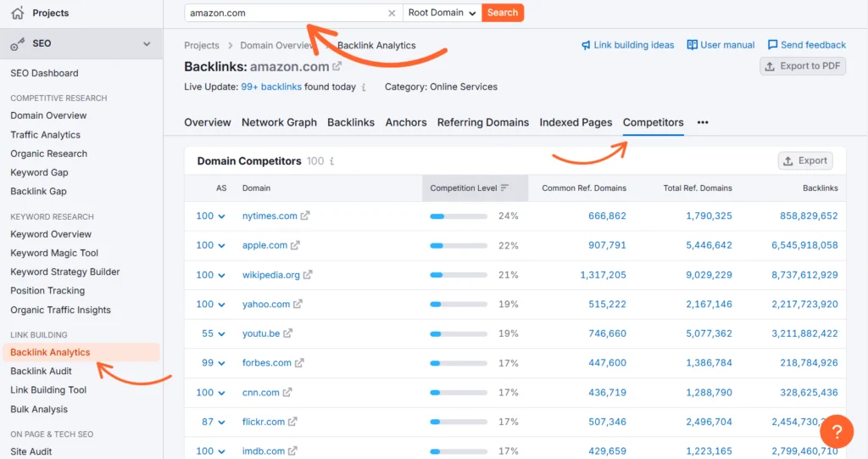Clear the amazon.com search field
The height and width of the screenshot is (459, 868).
tap(392, 13)
